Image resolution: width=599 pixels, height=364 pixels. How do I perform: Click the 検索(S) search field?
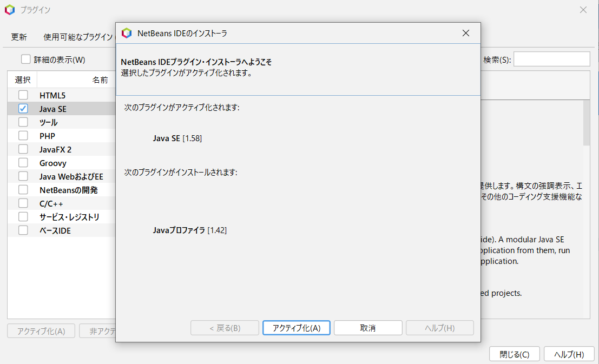click(551, 59)
